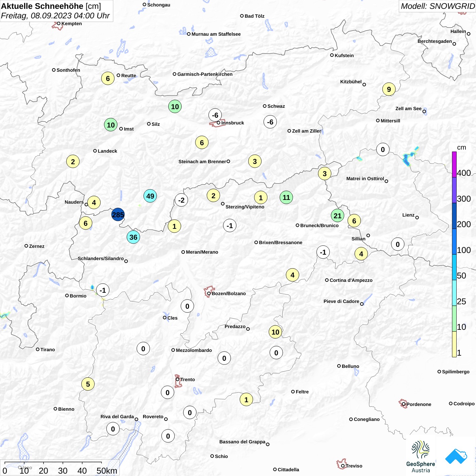Select the Murnau am Staffelsee label
The height and width of the screenshot is (476, 476).
click(216, 34)
